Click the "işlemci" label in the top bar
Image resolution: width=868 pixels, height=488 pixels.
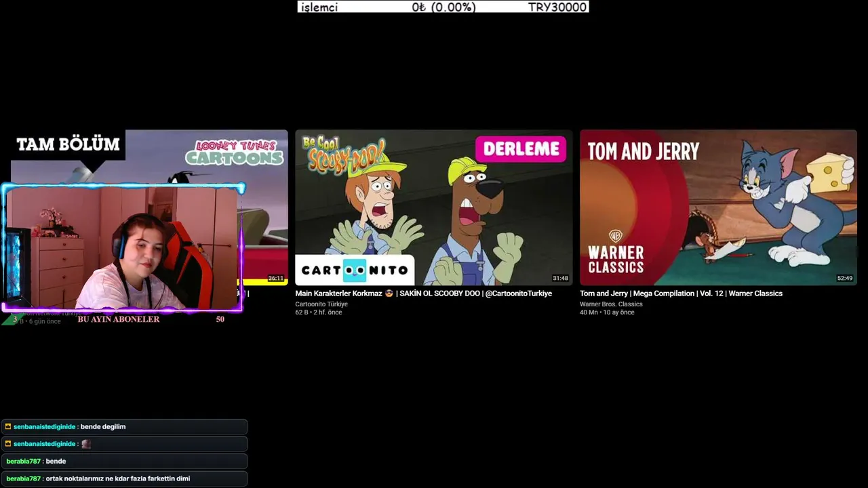[319, 7]
